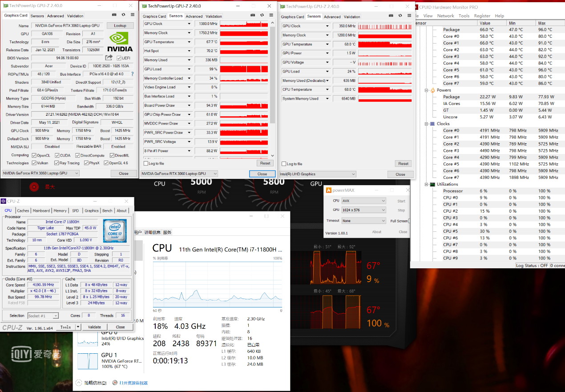
Task: Toggle Vulkan checkbox
Action: 34,163
